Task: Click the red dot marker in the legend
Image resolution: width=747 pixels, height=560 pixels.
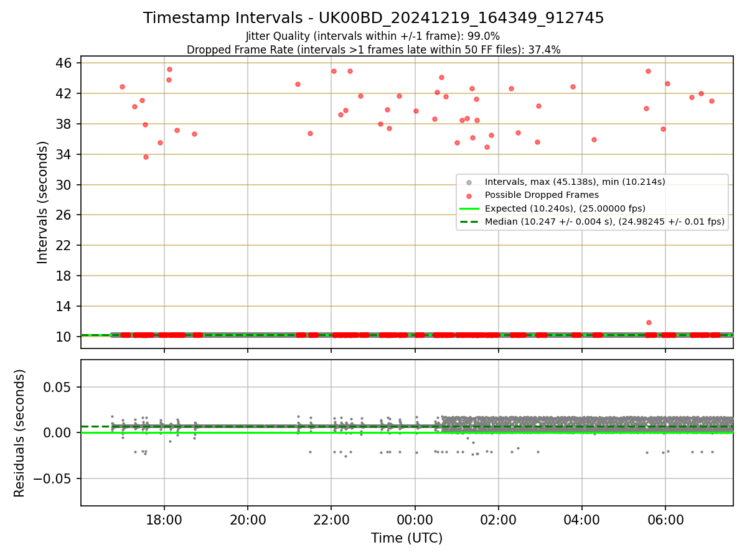Action: pyautogui.click(x=469, y=195)
